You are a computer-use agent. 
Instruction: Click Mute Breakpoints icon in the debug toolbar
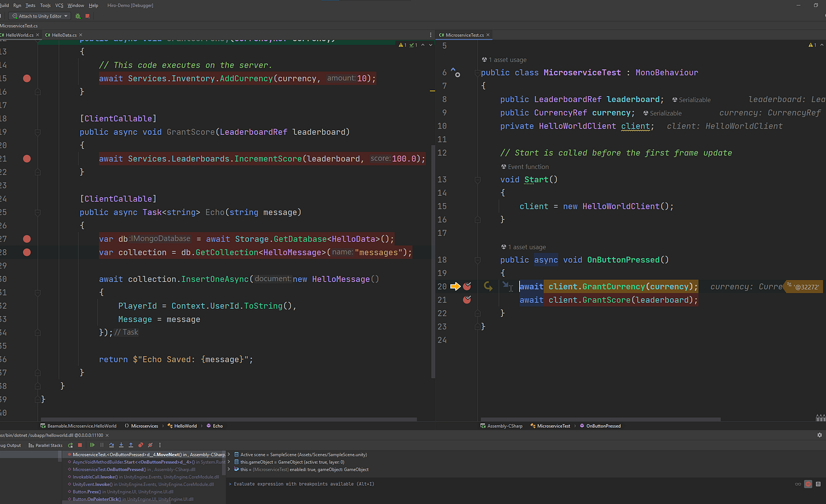150,445
